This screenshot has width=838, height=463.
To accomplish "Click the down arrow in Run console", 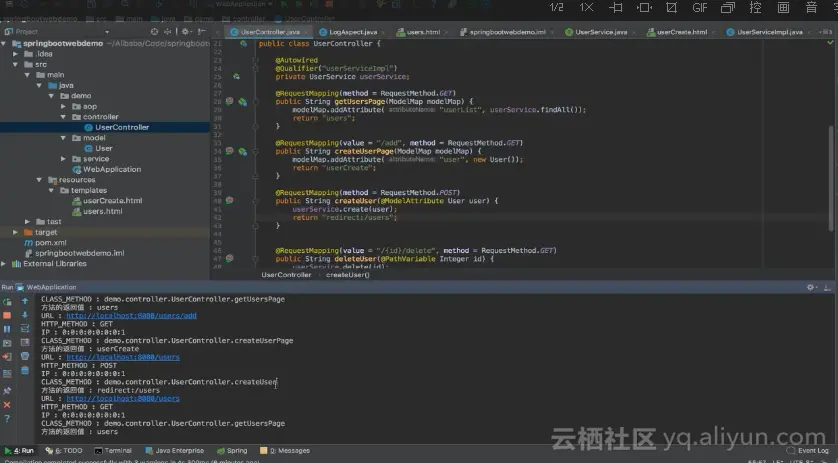I will [25, 315].
